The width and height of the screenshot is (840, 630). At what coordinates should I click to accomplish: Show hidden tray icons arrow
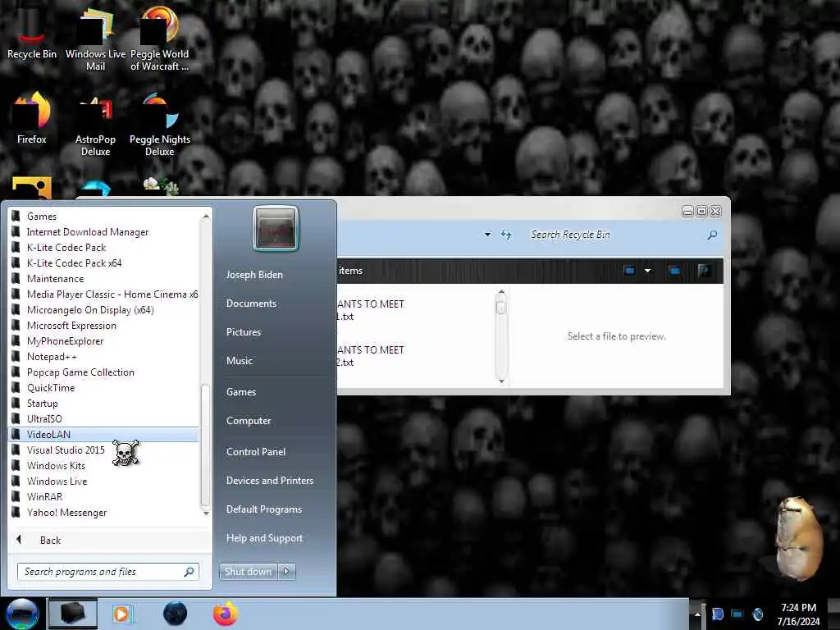coord(697,614)
